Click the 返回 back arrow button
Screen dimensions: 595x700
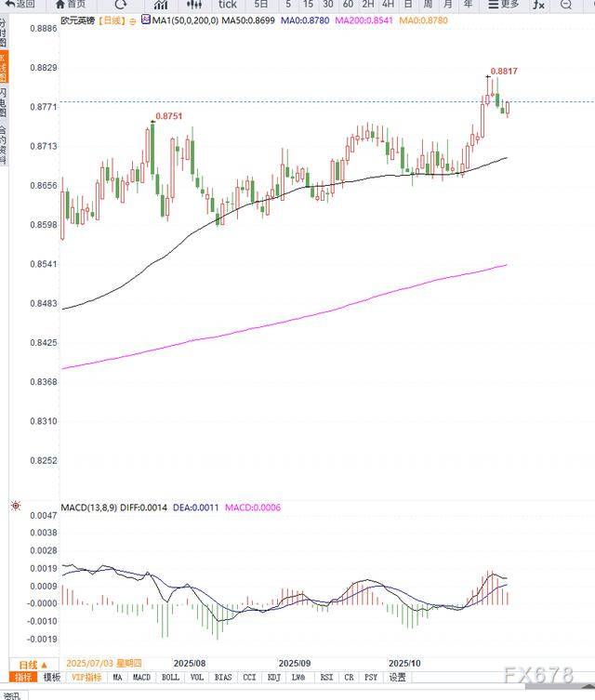click(20, 4)
